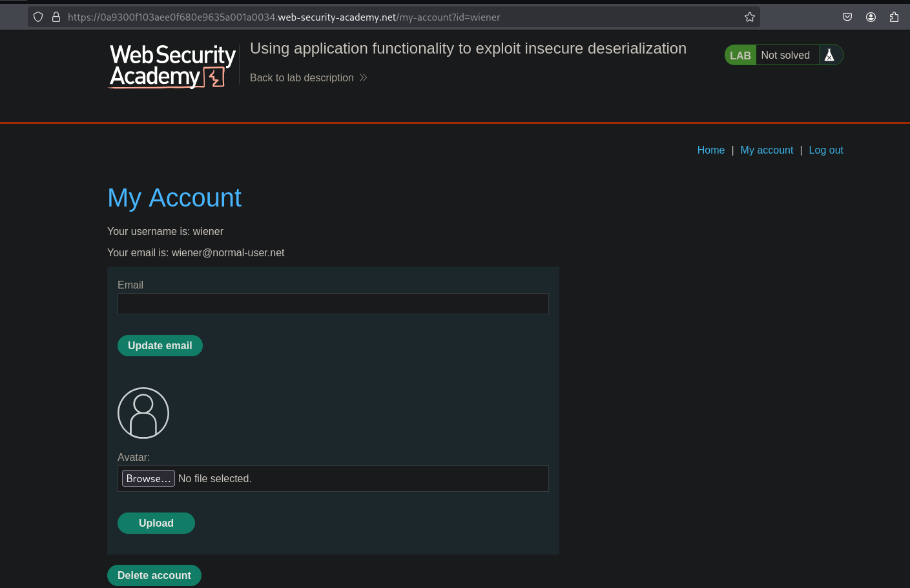The width and height of the screenshot is (910, 588).
Task: Bookmark this page with the star icon
Action: coord(749,17)
